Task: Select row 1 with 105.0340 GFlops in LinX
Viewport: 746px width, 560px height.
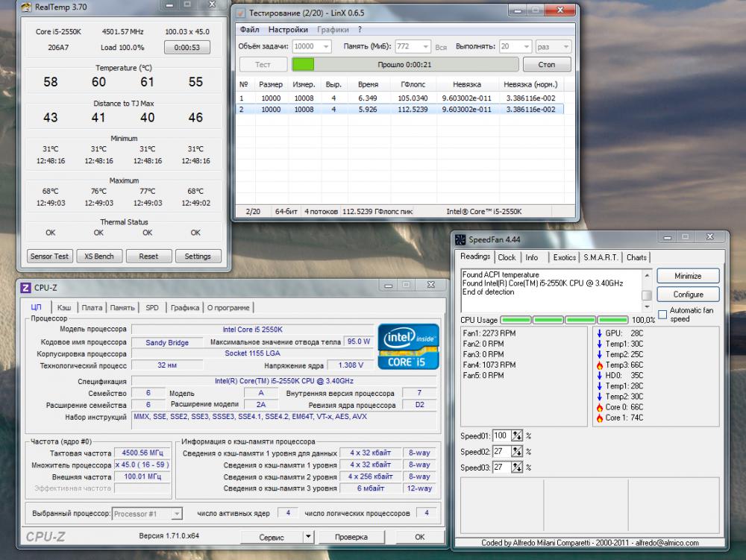Action: pyautogui.click(x=400, y=98)
